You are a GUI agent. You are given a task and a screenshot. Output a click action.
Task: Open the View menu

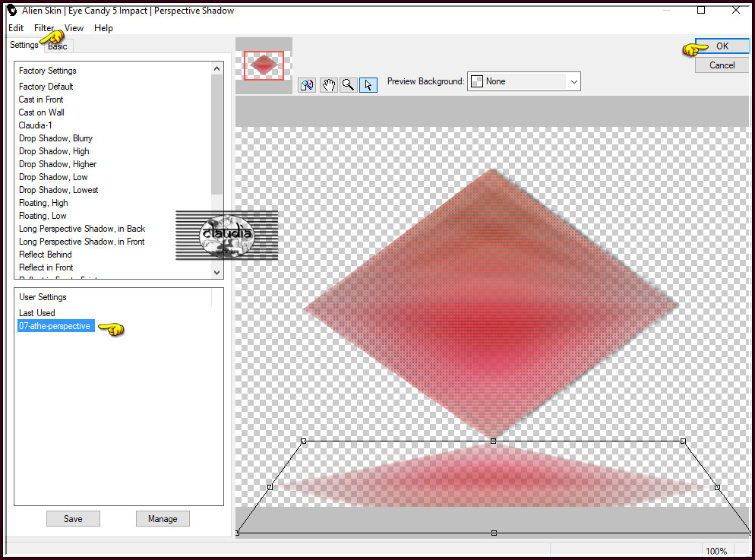(x=74, y=28)
